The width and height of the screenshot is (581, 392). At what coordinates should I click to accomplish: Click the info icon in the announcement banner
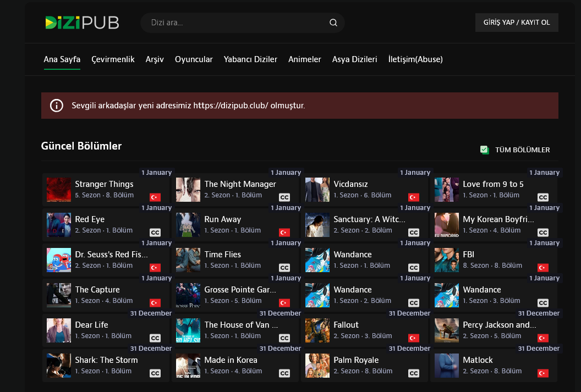point(57,106)
